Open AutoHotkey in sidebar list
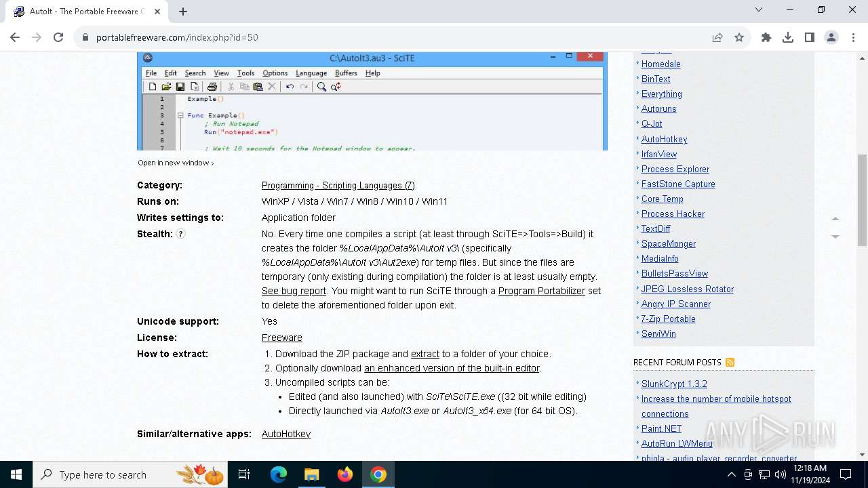The image size is (868, 488). click(x=665, y=139)
